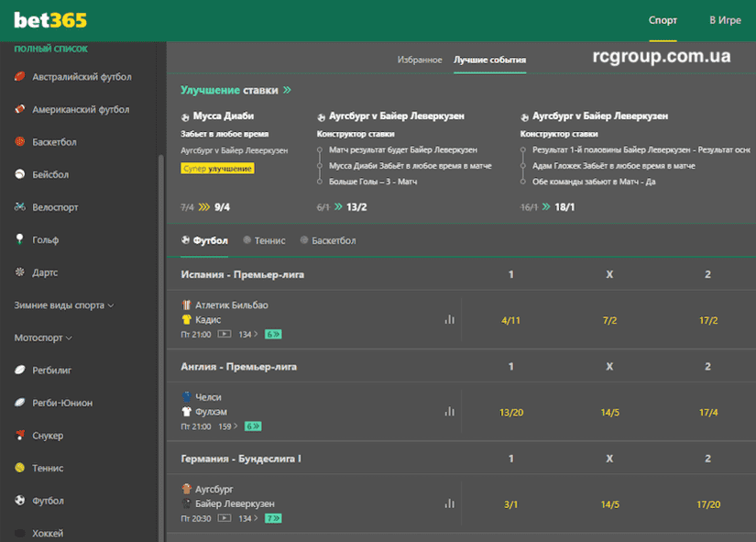
Task: Click the tennis ball icon in sidebar
Action: [x=20, y=467]
